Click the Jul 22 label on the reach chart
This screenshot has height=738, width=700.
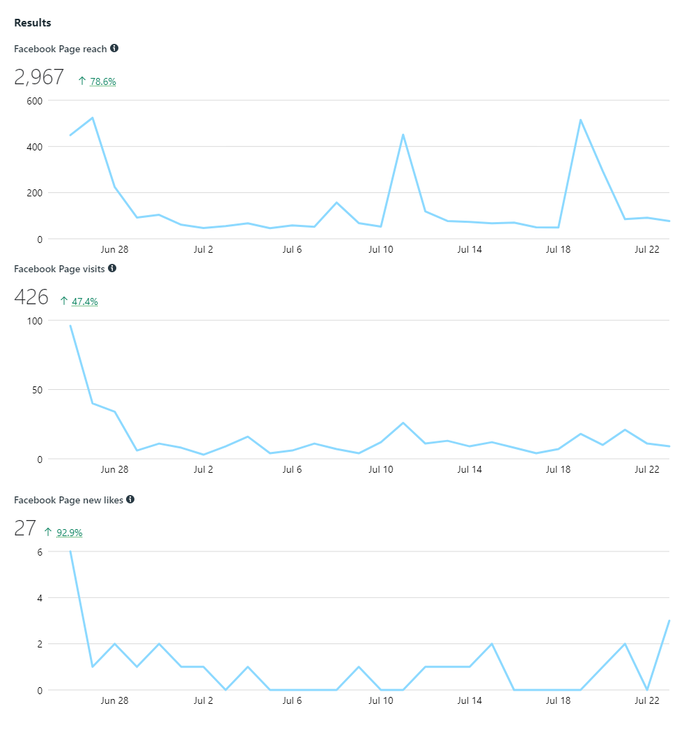647,249
